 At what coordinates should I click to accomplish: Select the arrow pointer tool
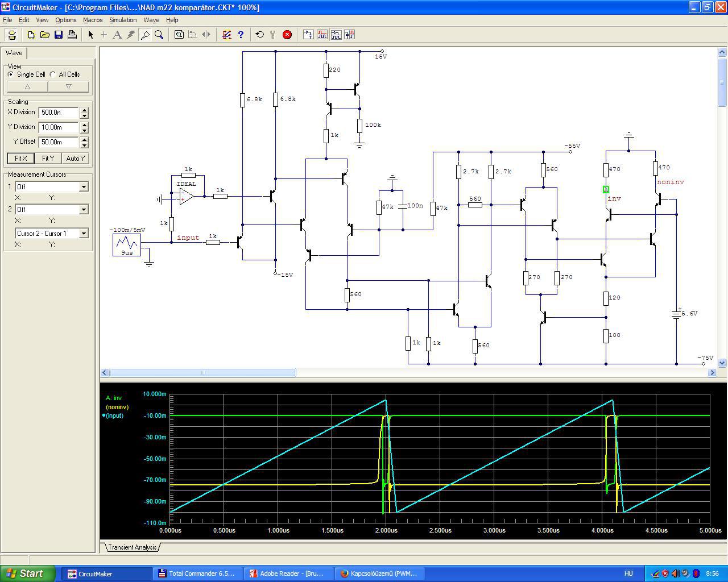point(90,35)
